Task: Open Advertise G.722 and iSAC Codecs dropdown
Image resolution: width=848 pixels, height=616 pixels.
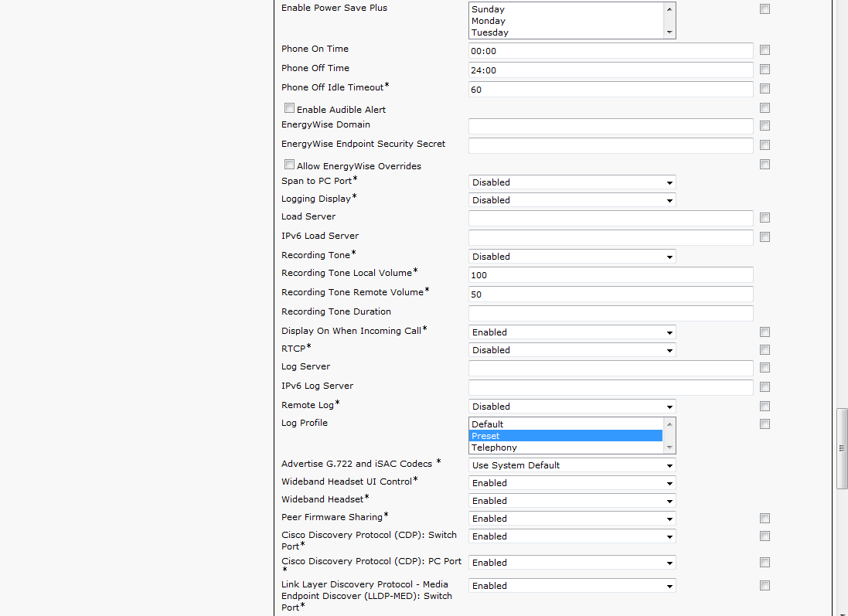Action: click(572, 465)
